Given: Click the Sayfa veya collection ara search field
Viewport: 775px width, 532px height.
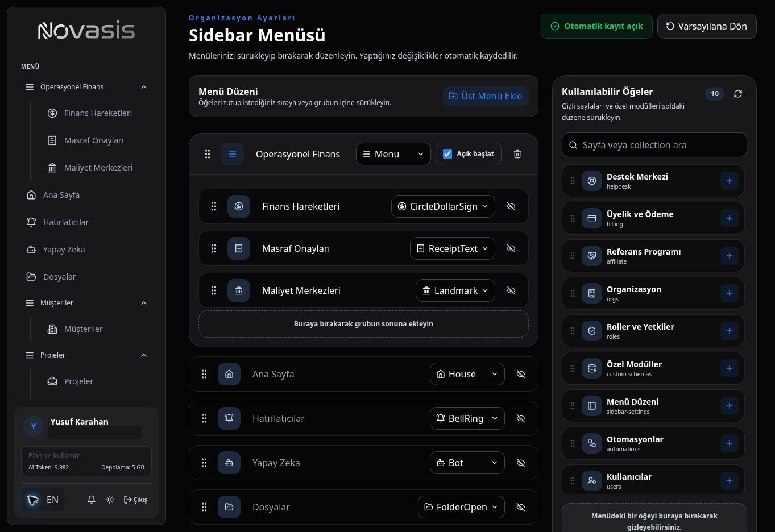Looking at the screenshot, I should [x=654, y=145].
